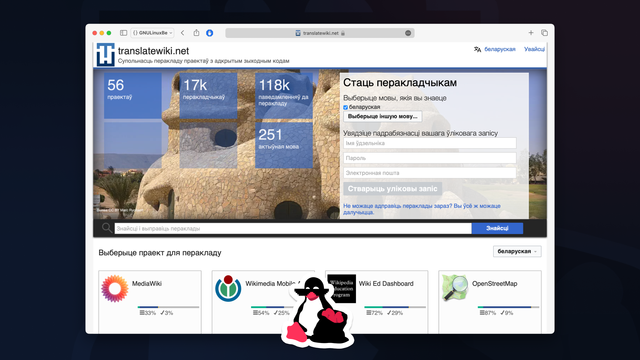Click the беларуская language link at top
This screenshot has height=360, width=640.
(500, 49)
